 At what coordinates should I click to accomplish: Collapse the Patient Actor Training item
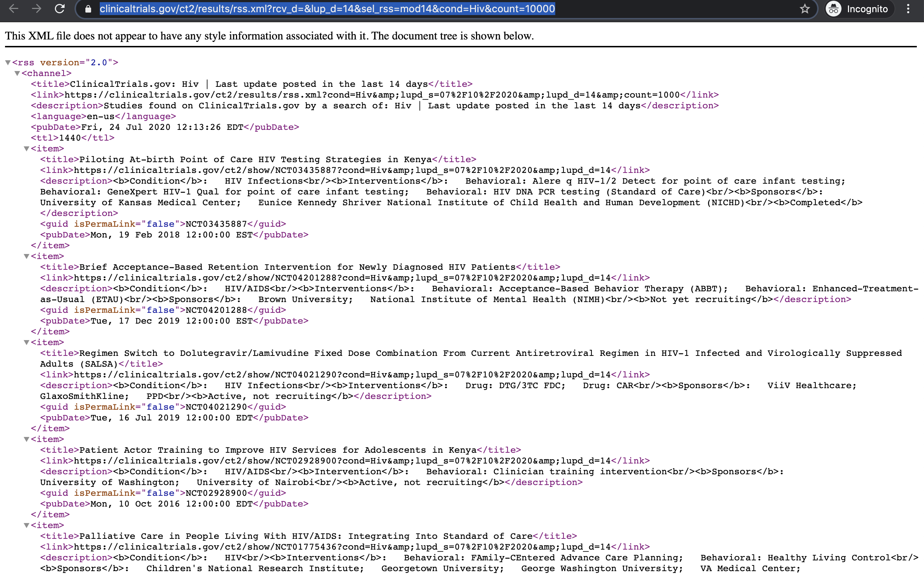coord(27,439)
